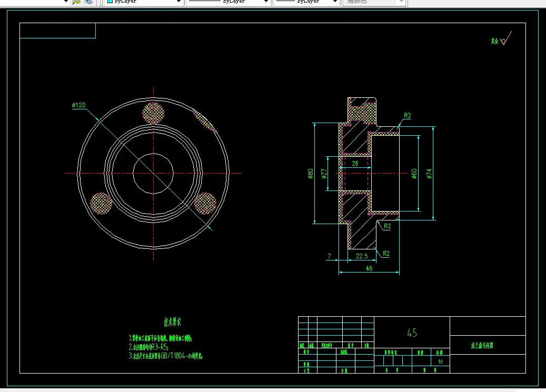Select the 22.5 length dimension text
Viewport: 546px width, 392px height.
361,256
